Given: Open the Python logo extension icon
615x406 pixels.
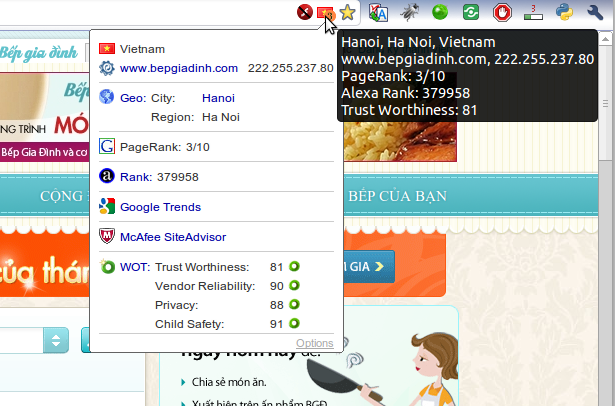Looking at the screenshot, I should point(564,12).
